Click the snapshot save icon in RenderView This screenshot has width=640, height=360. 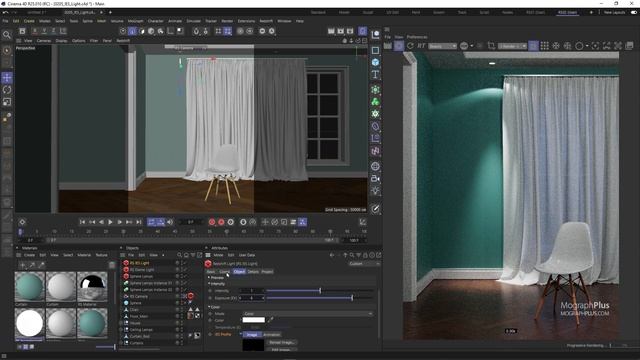(x=629, y=46)
